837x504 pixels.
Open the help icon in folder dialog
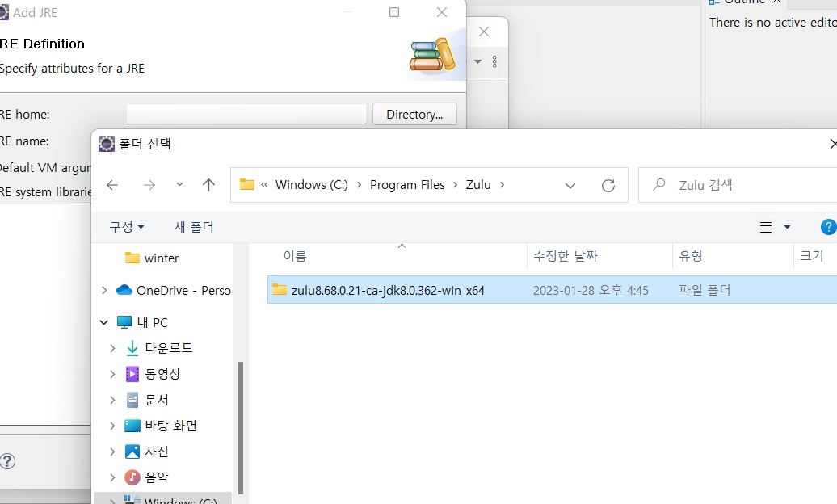[828, 227]
